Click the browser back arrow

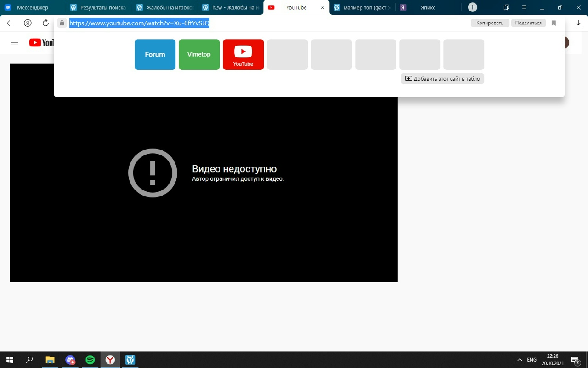click(10, 23)
